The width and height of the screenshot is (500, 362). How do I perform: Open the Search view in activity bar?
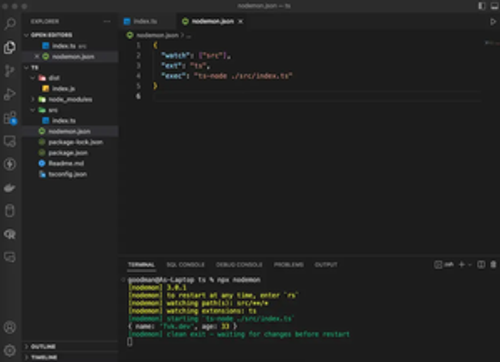point(10,24)
